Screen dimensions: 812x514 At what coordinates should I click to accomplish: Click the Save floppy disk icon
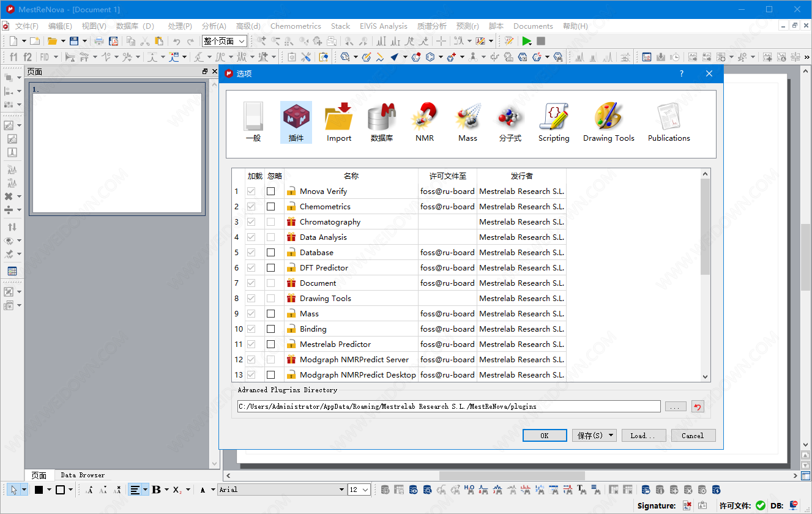pos(74,41)
